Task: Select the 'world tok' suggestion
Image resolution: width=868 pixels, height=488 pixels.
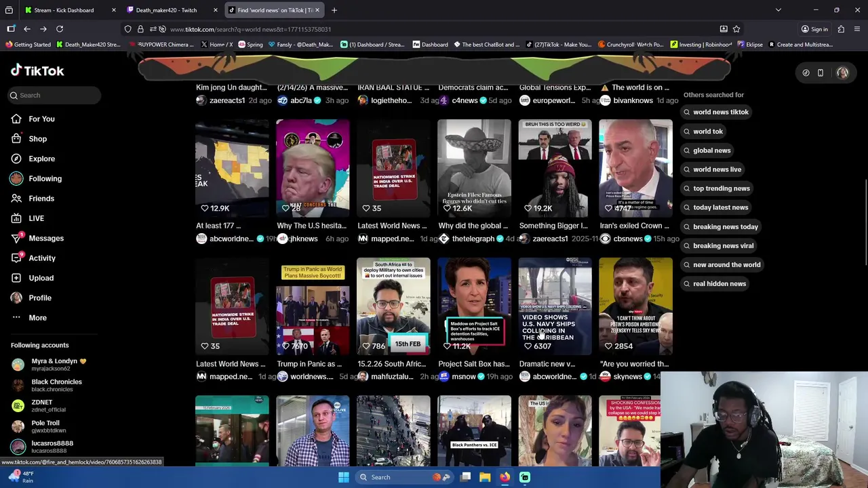Action: tap(703, 131)
